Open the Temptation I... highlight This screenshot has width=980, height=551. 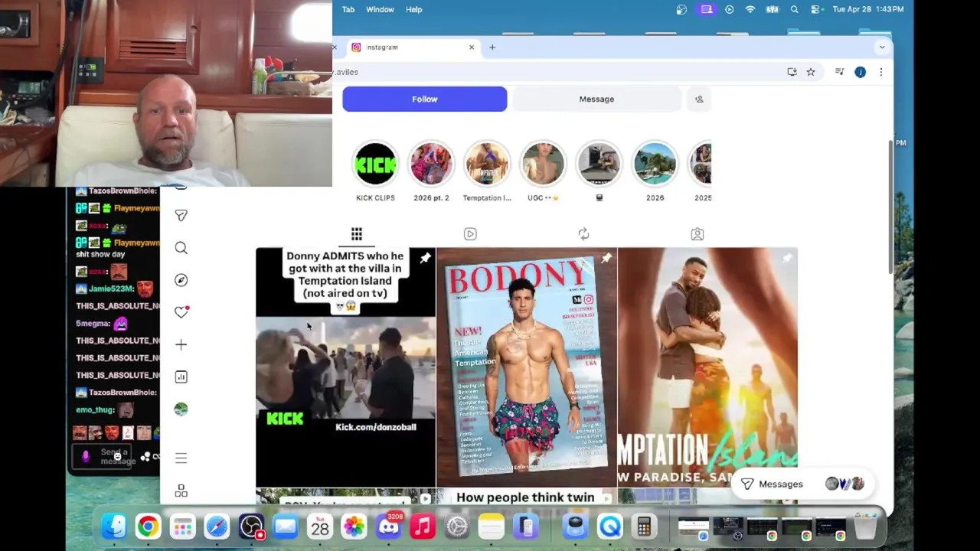coord(487,164)
